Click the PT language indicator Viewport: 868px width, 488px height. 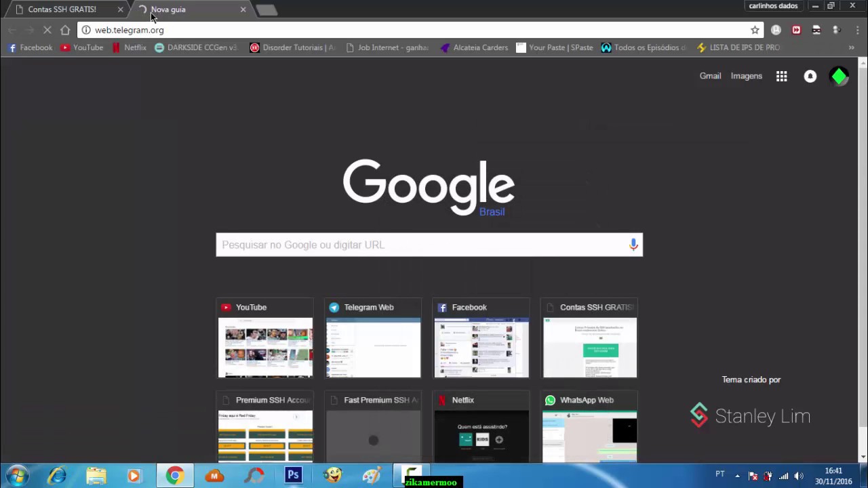720,474
